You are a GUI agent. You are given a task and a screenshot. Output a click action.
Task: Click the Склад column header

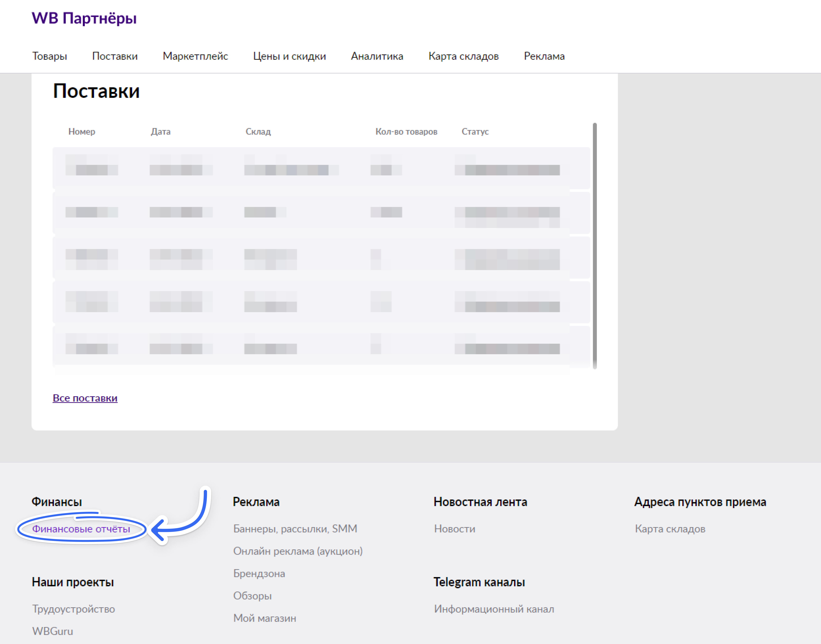258,132
